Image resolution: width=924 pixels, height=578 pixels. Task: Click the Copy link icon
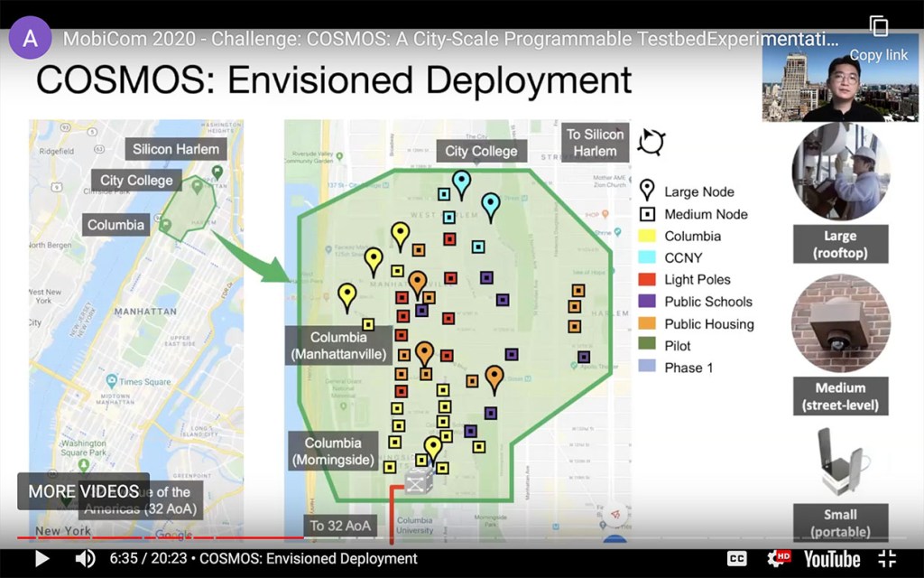click(x=879, y=27)
